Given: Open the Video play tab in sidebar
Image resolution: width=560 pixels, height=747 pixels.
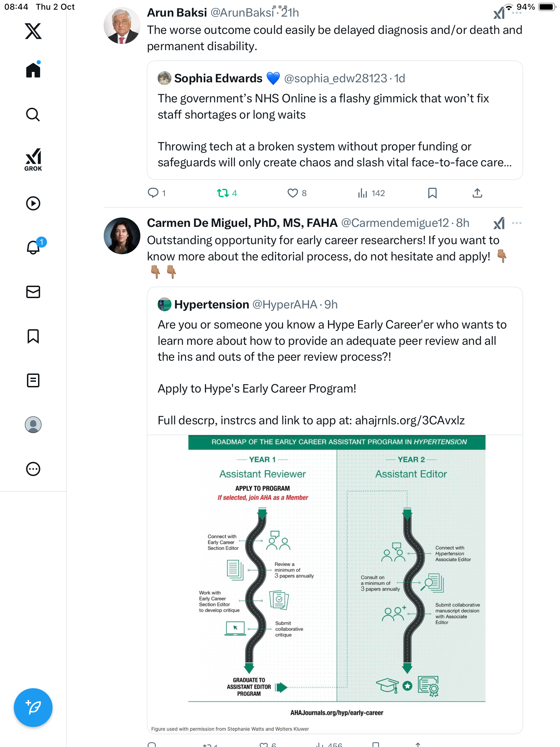Looking at the screenshot, I should [33, 203].
